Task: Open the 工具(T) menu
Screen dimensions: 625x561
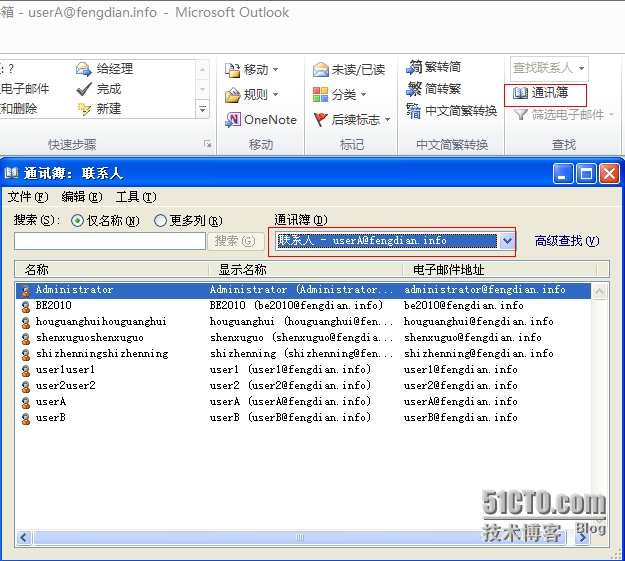Action: tap(136, 197)
